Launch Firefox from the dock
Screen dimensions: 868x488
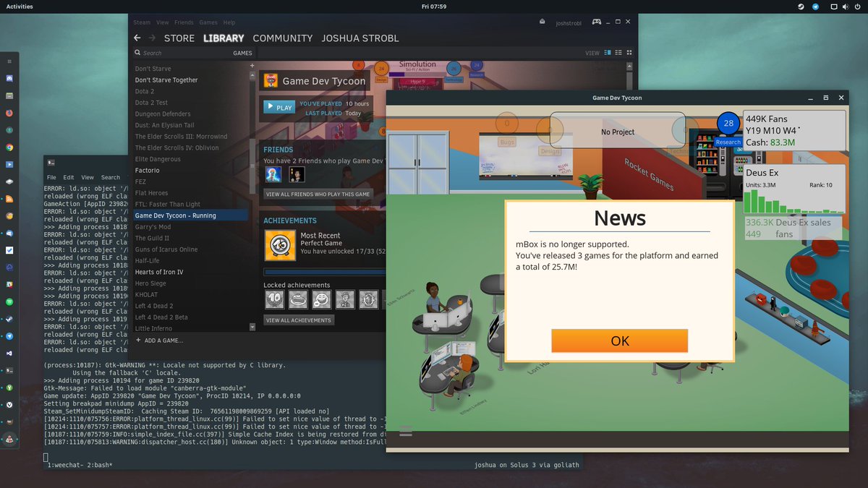coord(9,113)
